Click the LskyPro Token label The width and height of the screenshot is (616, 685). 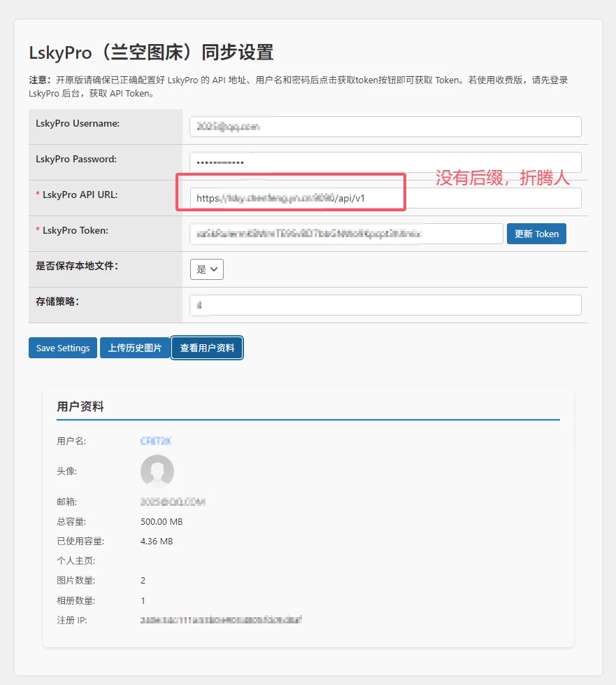75,231
